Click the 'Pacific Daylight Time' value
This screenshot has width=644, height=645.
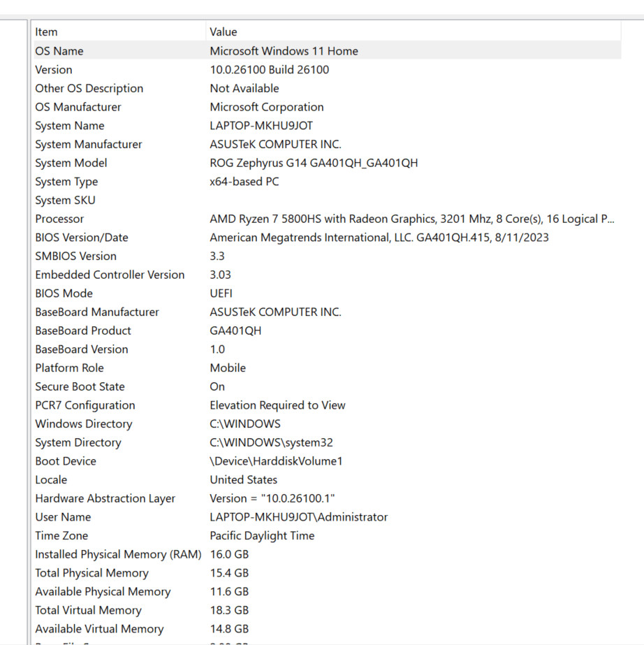click(262, 535)
